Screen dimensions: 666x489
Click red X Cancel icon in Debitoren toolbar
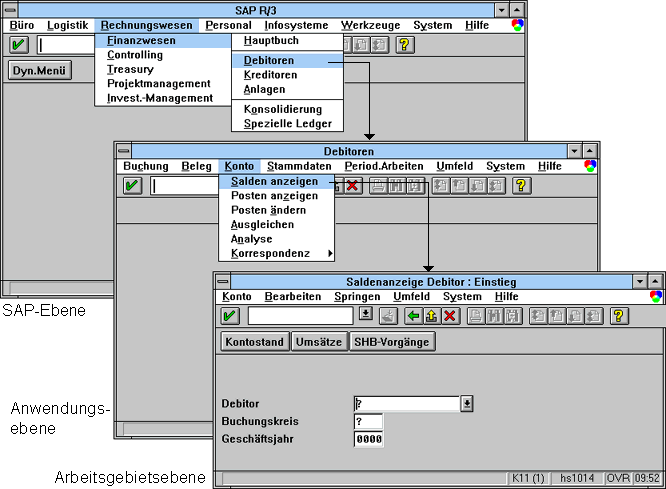point(353,186)
